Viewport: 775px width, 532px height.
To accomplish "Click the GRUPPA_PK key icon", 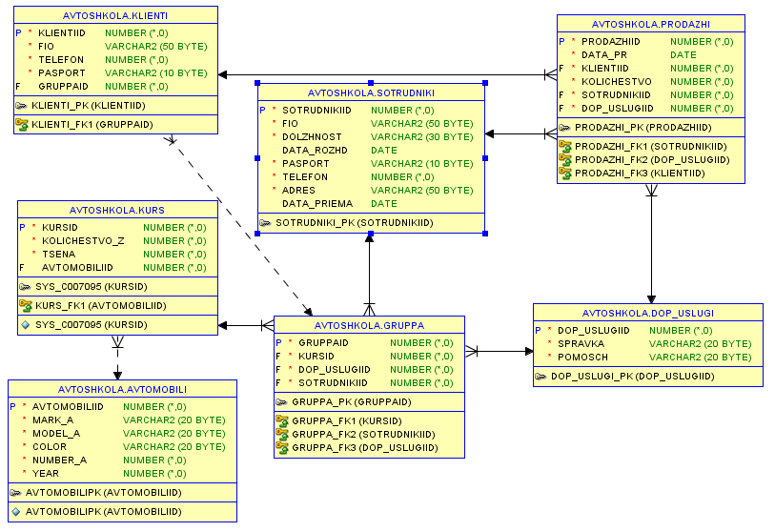I will [282, 402].
